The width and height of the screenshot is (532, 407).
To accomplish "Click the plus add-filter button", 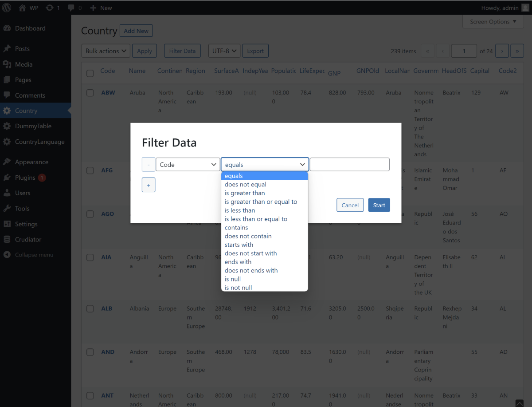I will [x=149, y=185].
